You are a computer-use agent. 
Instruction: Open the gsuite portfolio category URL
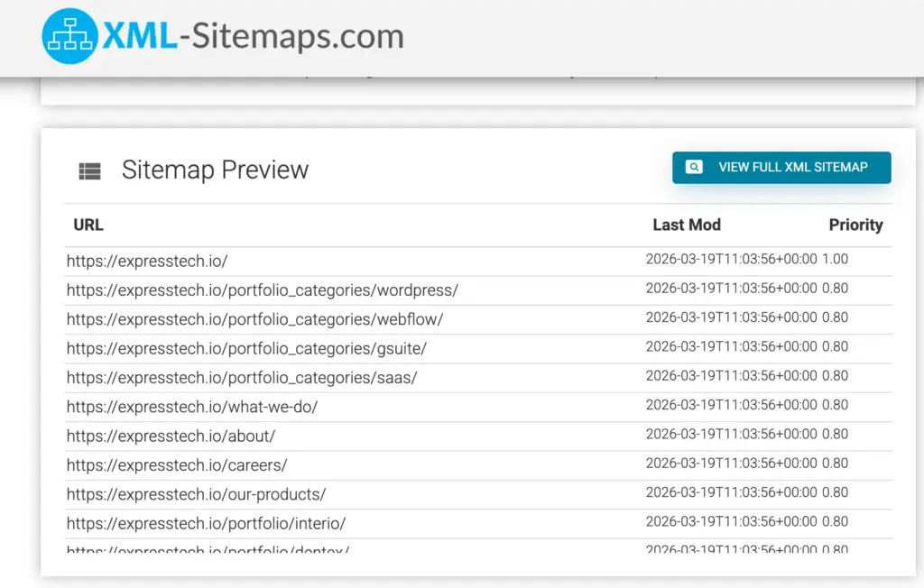click(245, 348)
